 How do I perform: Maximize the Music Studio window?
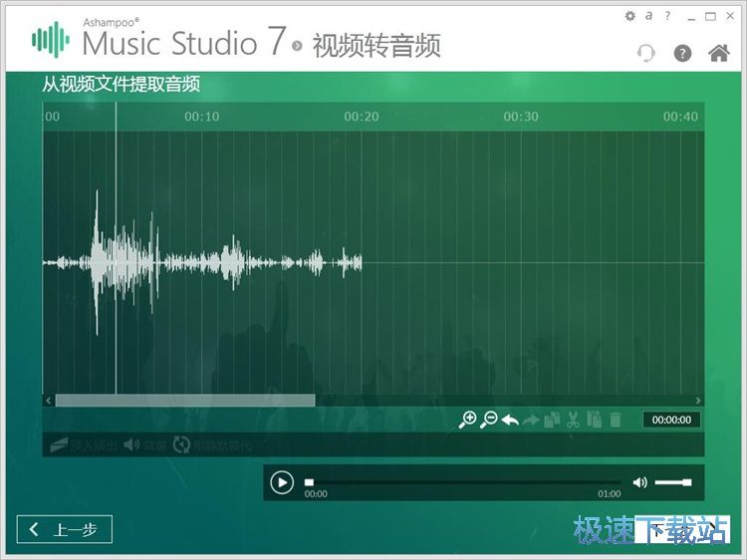click(x=710, y=17)
